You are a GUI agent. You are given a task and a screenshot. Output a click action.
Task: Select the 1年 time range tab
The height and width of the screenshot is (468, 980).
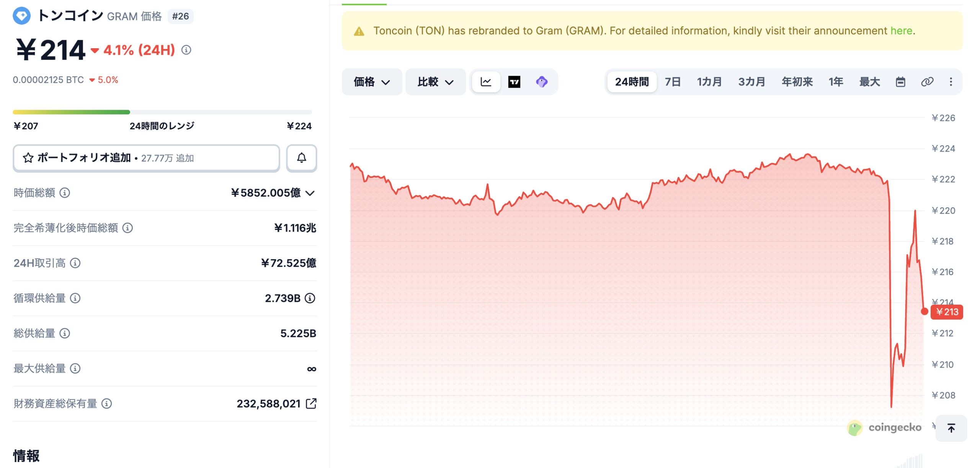click(836, 82)
